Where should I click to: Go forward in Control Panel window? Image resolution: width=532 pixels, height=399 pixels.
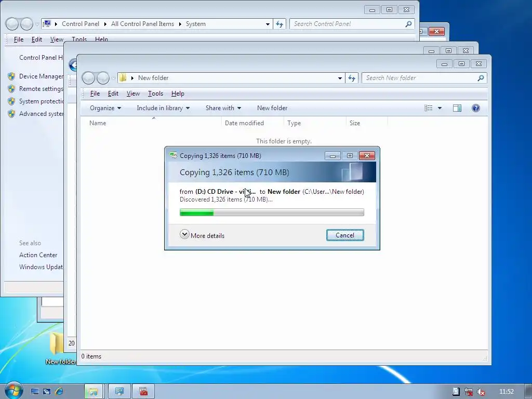(26, 24)
